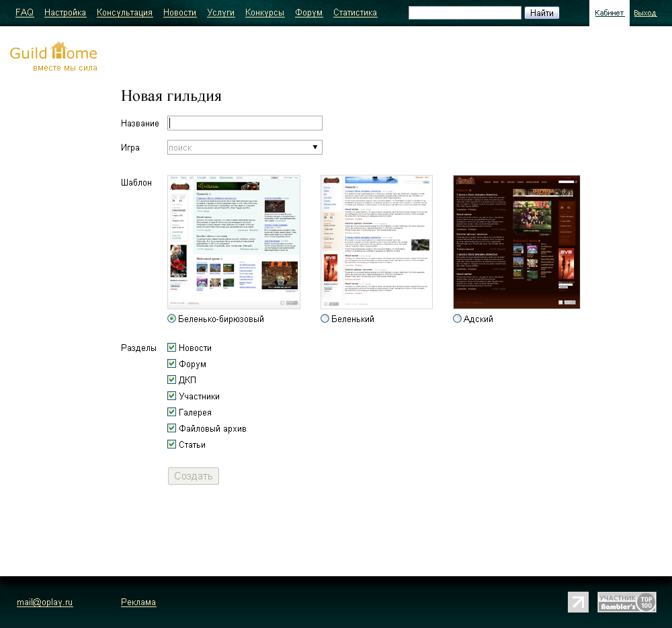
Task: Click the Найти search button
Action: tap(542, 13)
